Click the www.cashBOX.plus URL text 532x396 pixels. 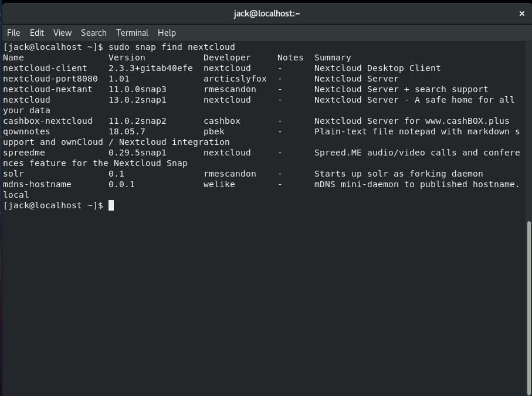(x=467, y=121)
